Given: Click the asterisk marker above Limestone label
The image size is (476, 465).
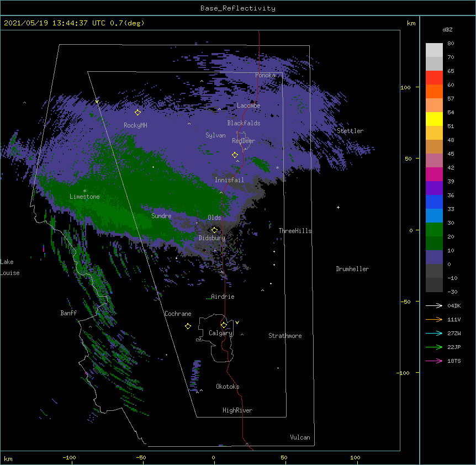Looking at the screenshot, I should [x=84, y=191].
